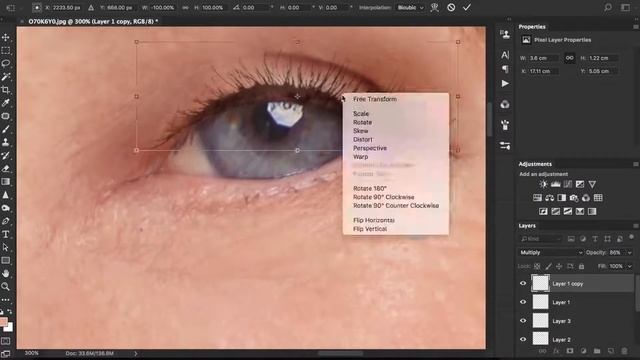Screen dimensions: 640x360
Task: Select the Lasso tool
Action: (6, 64)
